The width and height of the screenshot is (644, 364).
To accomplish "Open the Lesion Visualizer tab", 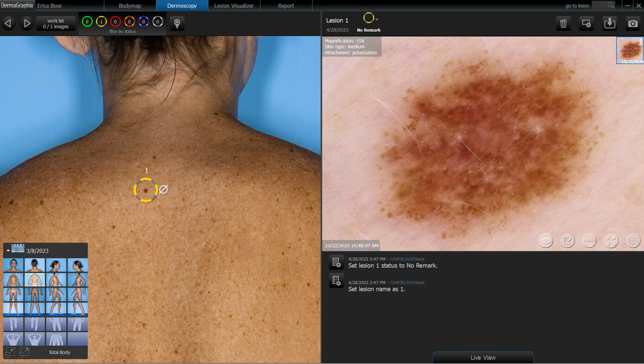I will tap(234, 6).
